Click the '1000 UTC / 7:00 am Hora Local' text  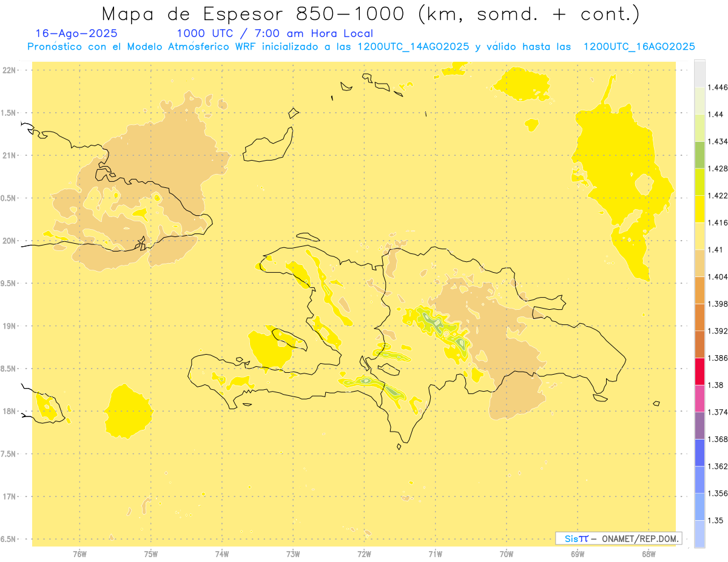coord(275,34)
